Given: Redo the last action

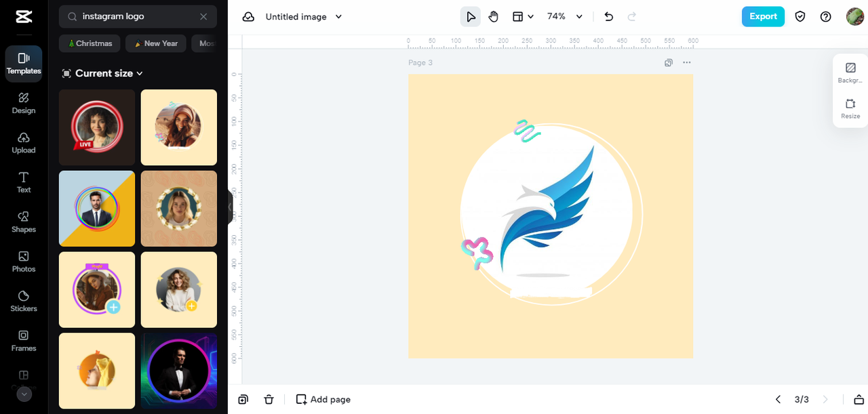Looking at the screenshot, I should click(x=632, y=16).
